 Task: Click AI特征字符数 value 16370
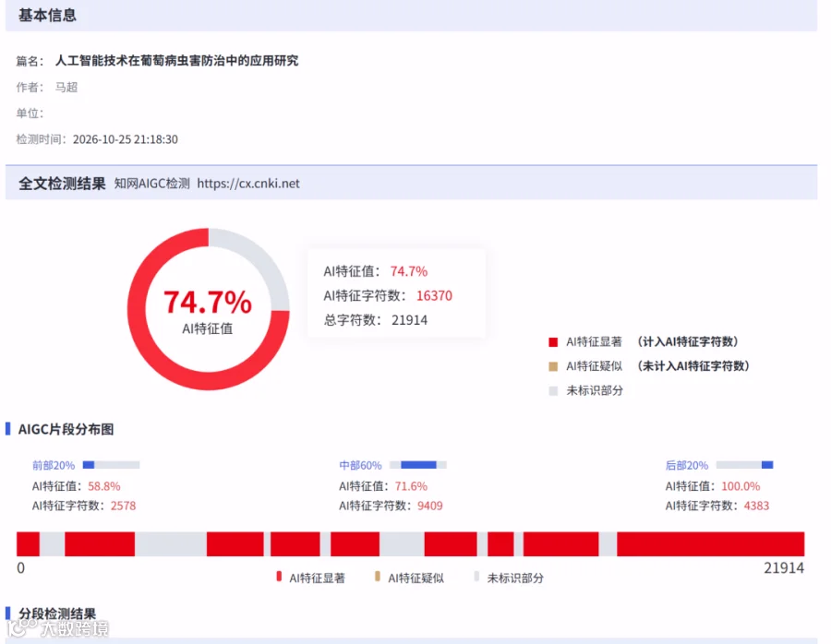pos(434,295)
